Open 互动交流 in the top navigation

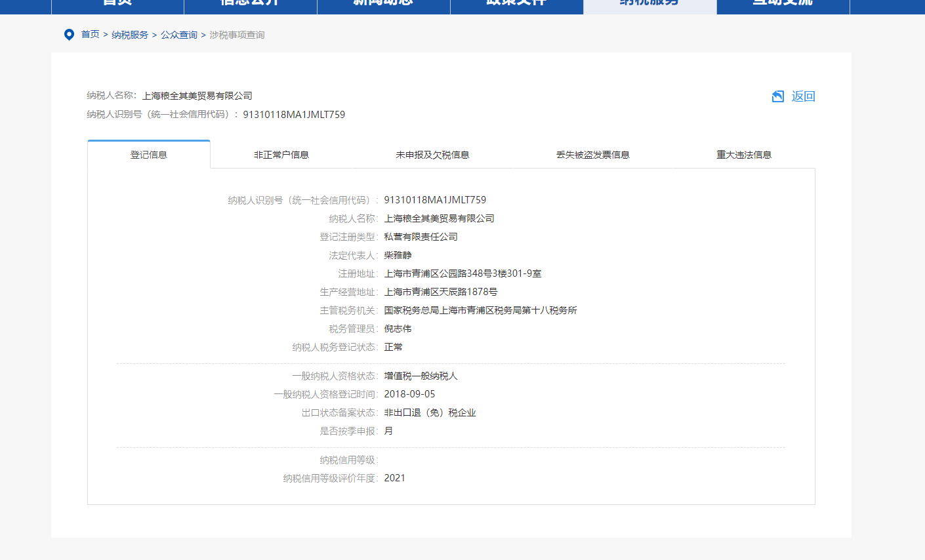[783, 4]
